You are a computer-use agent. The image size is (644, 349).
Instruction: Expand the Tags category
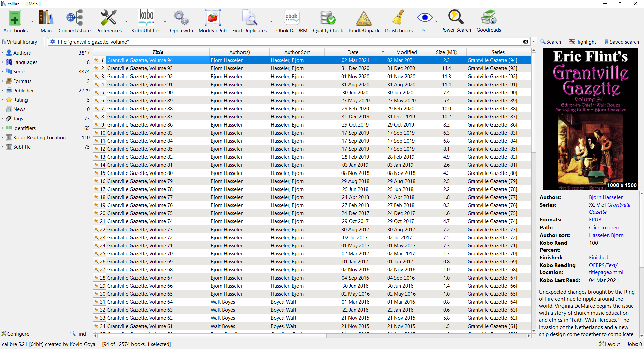click(2, 118)
